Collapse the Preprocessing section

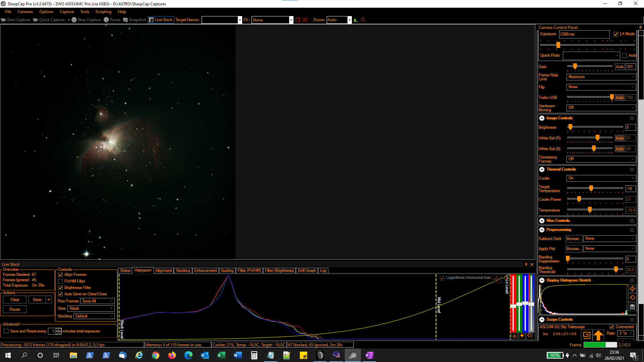coord(542,230)
